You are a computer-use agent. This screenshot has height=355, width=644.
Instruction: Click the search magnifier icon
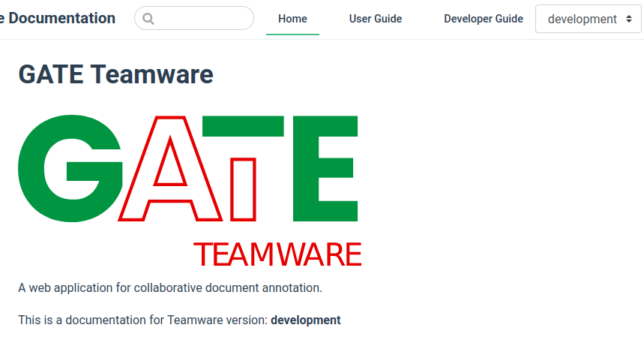click(x=148, y=19)
